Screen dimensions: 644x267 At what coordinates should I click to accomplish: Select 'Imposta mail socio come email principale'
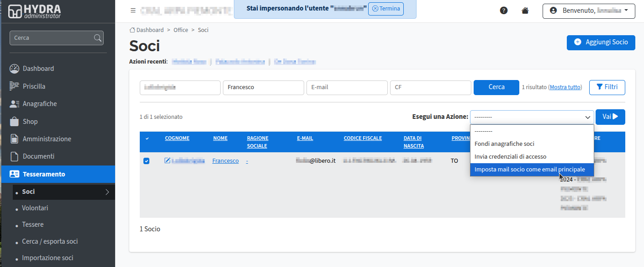532,169
